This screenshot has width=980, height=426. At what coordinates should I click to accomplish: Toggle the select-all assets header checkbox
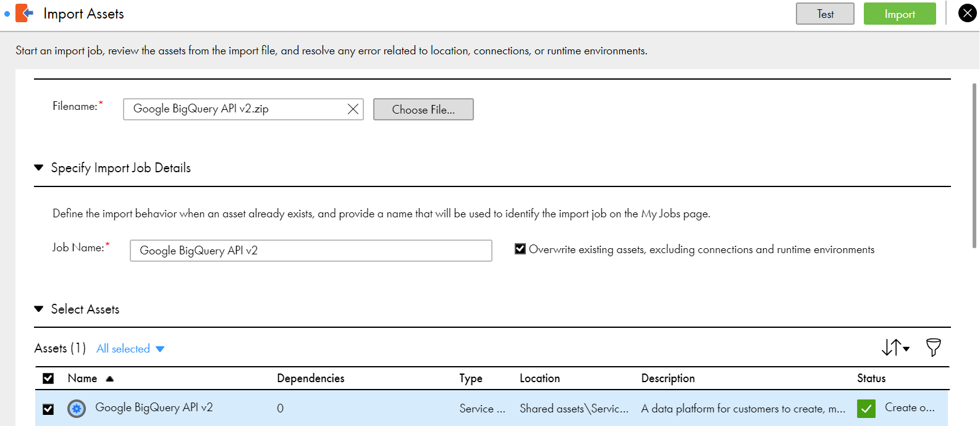[48, 378]
